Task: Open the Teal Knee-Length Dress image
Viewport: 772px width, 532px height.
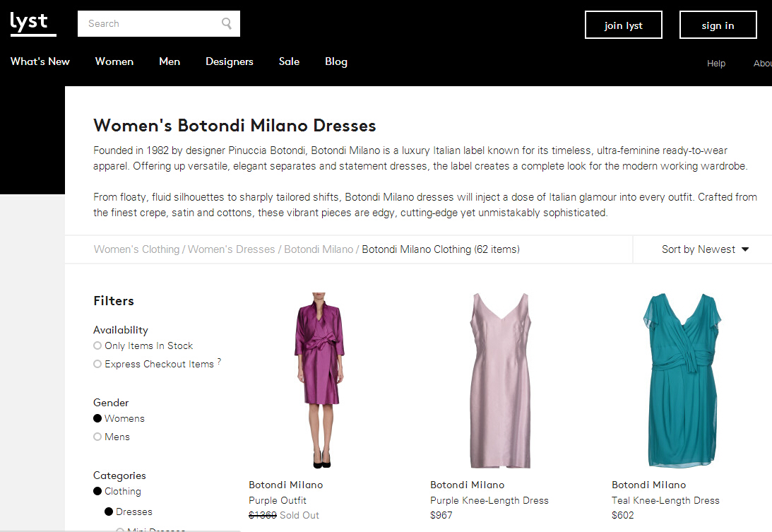Action: pos(682,380)
